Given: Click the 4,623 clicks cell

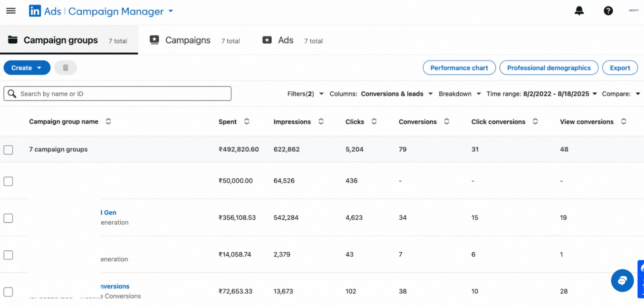Looking at the screenshot, I should [354, 218].
